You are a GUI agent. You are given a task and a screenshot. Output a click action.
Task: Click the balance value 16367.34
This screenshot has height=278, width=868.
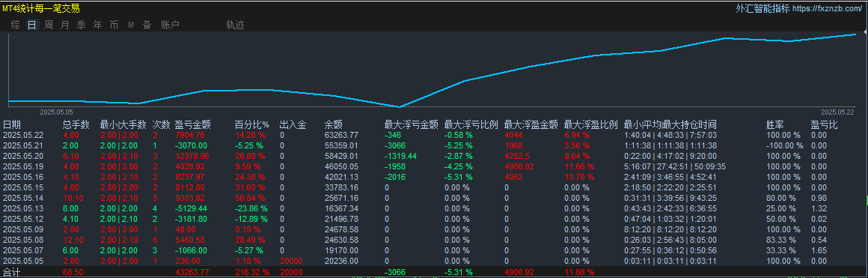coord(341,208)
